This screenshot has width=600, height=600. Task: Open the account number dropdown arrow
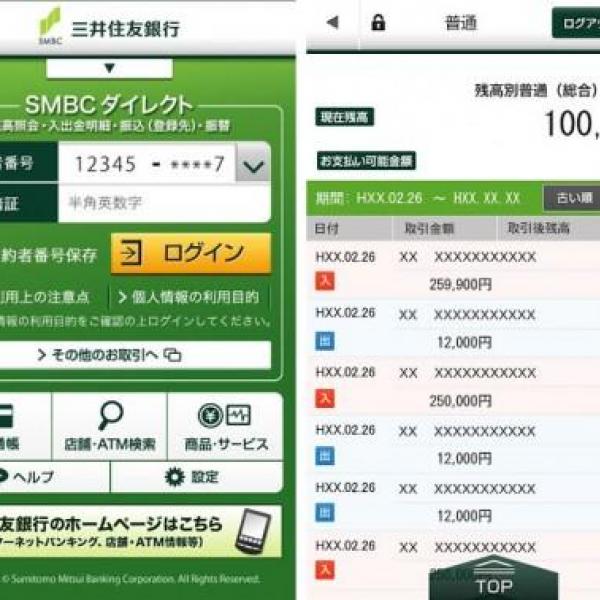(253, 164)
